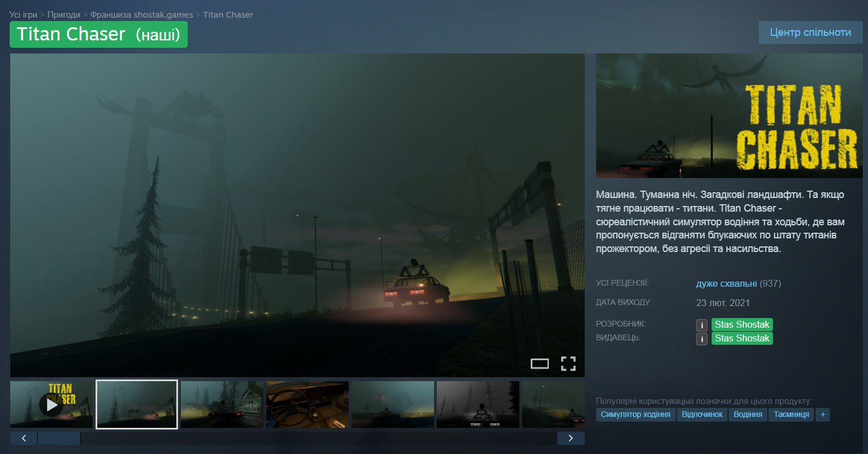Open the Пригоди breadcrumb category
868x454 pixels.
[64, 15]
